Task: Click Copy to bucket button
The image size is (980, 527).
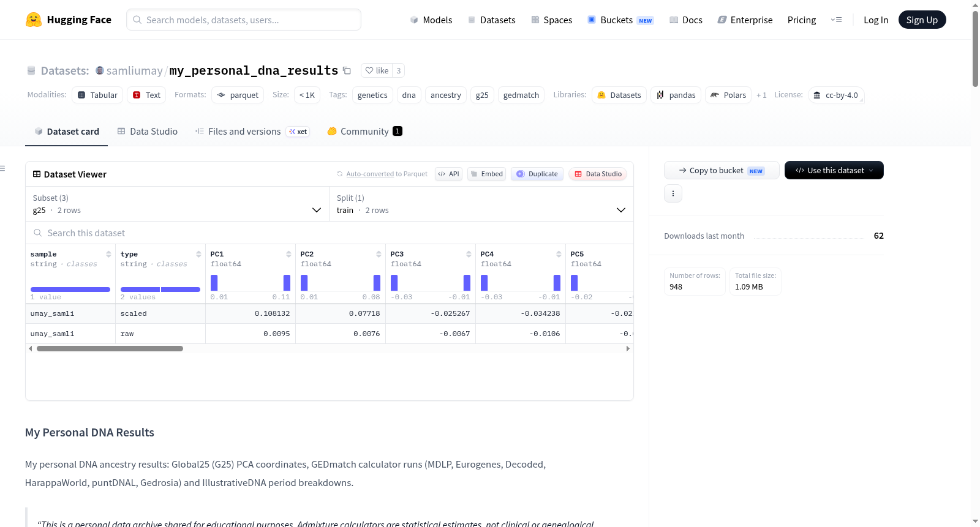Action: pos(722,170)
